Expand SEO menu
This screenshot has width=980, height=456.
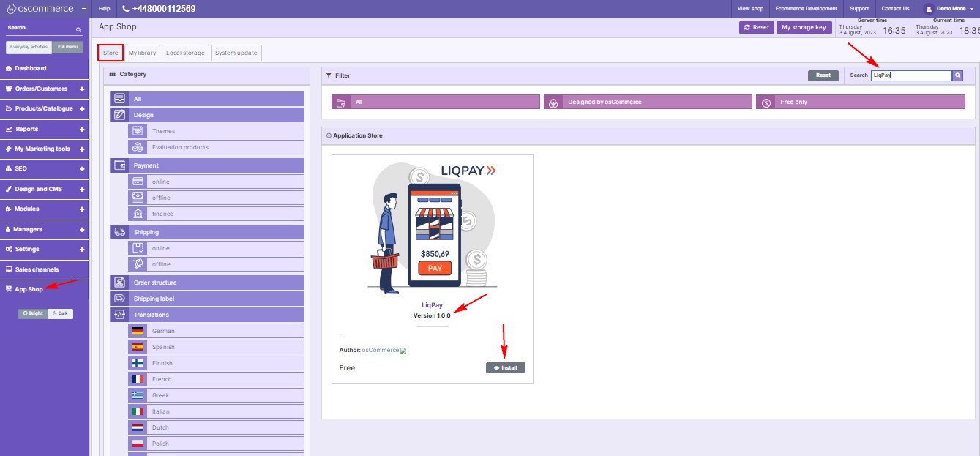click(82, 169)
